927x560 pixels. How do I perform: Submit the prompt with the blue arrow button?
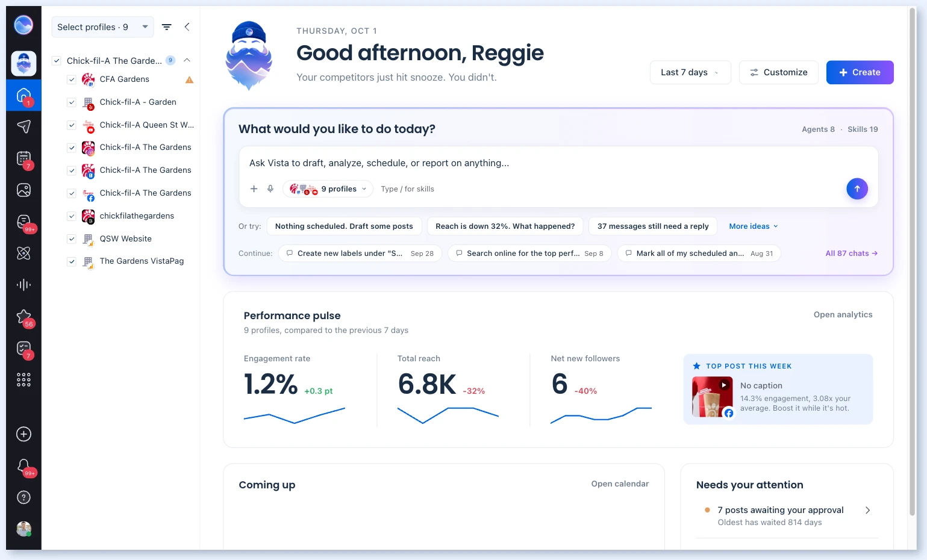(857, 189)
